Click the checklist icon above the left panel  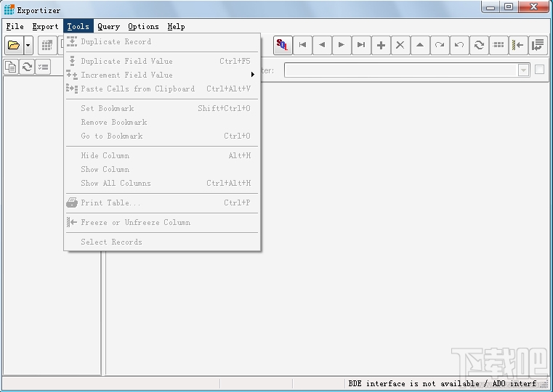pyautogui.click(x=43, y=67)
